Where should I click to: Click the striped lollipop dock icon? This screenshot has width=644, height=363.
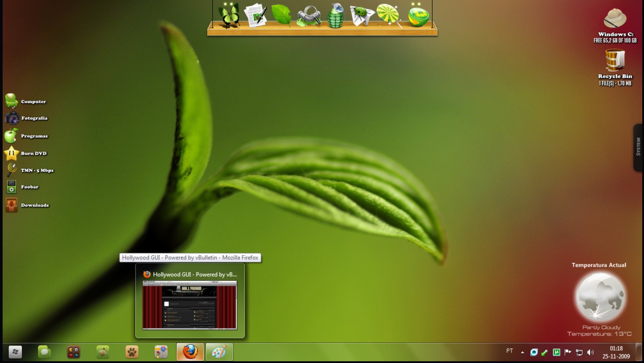click(x=389, y=15)
